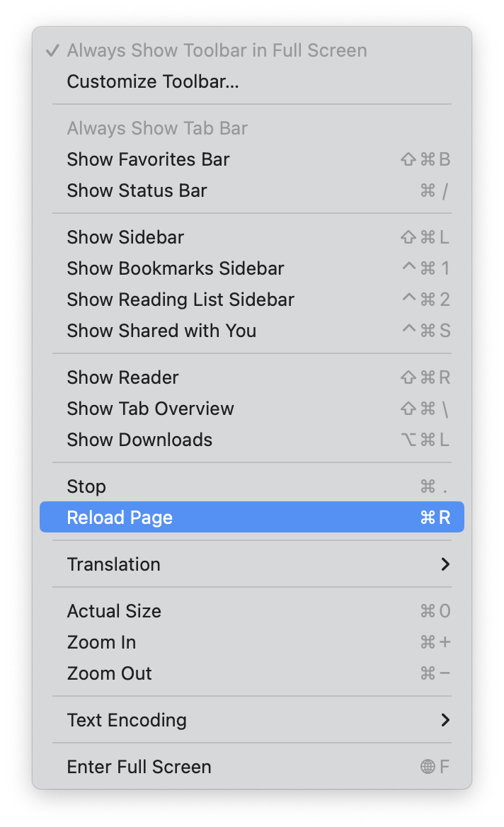Show the Favorites Bar

pyautogui.click(x=148, y=160)
